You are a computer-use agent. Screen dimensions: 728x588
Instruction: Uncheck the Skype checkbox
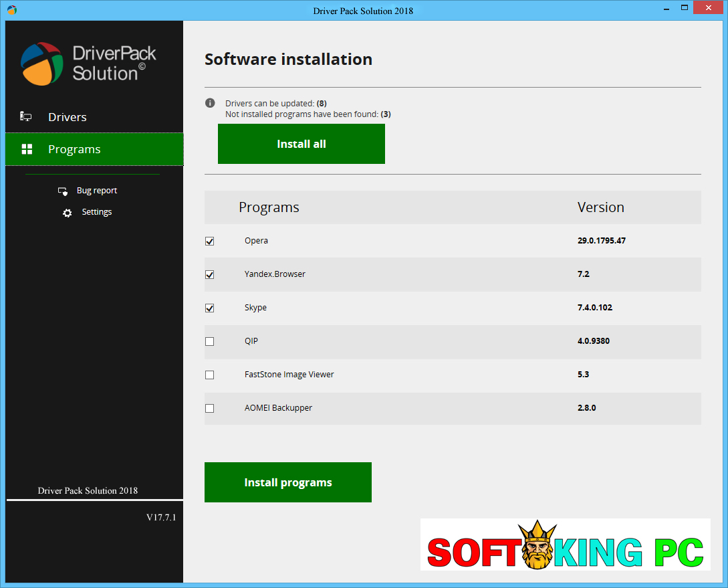[x=210, y=308]
